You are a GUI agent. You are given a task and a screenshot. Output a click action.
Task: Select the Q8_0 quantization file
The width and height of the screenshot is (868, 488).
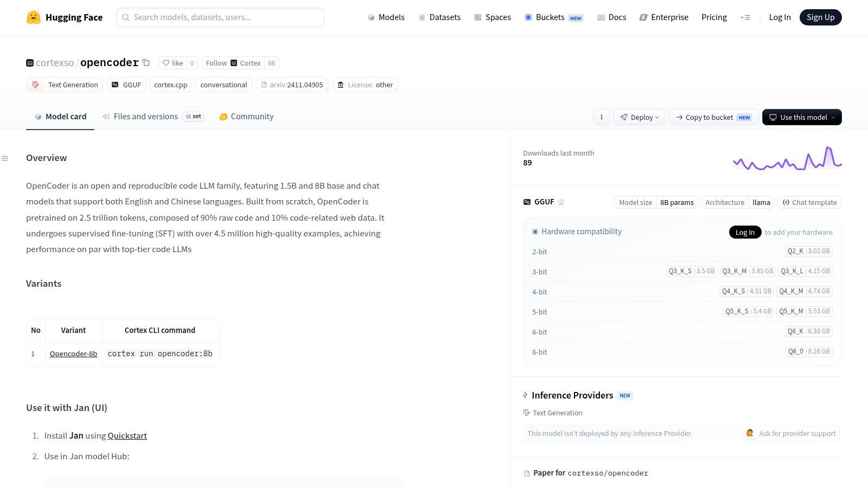809,351
